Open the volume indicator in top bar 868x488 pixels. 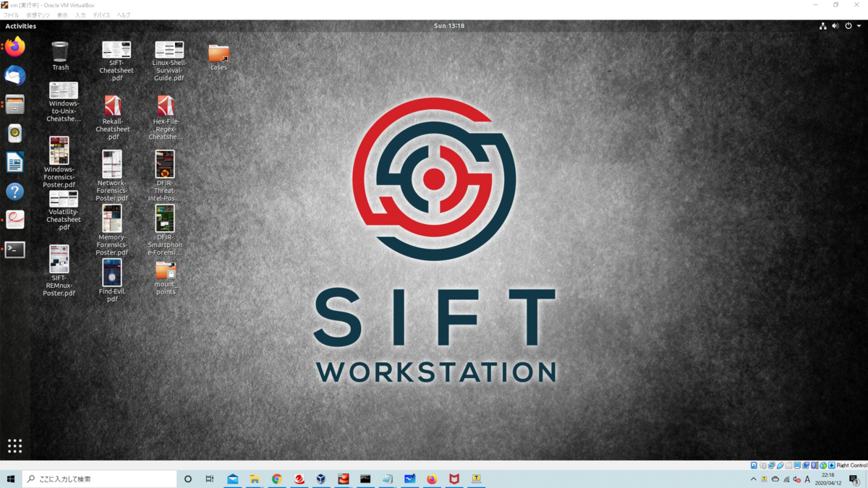[x=835, y=26]
